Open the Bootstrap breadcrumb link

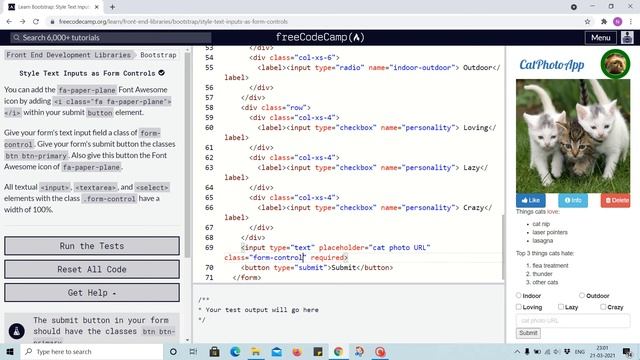[x=158, y=55]
